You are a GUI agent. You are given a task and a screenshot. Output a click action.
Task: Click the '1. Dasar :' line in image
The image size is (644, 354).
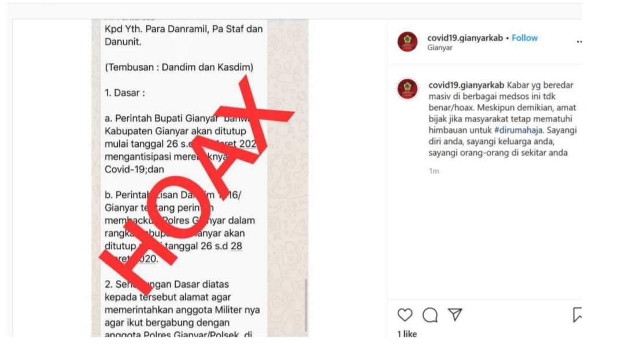point(124,93)
